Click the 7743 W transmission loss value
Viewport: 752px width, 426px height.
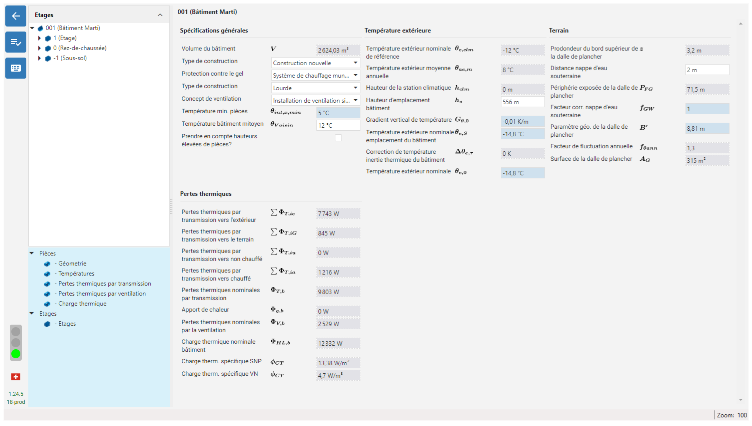click(x=338, y=213)
